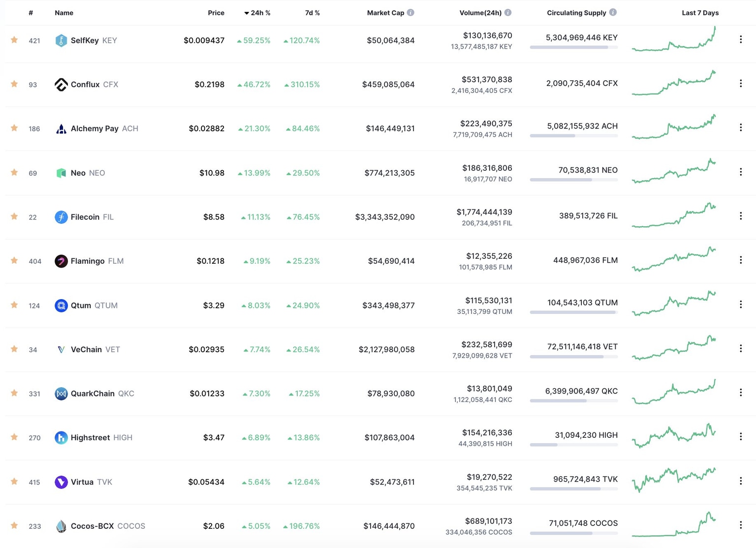756x548 pixels.
Task: Open the Circulating Supply info tooltip
Action: point(612,12)
